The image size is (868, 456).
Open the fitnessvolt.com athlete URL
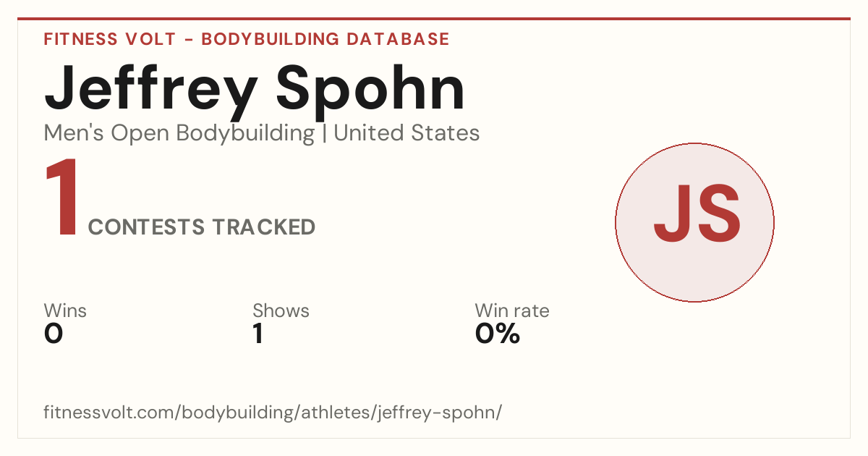click(x=273, y=413)
